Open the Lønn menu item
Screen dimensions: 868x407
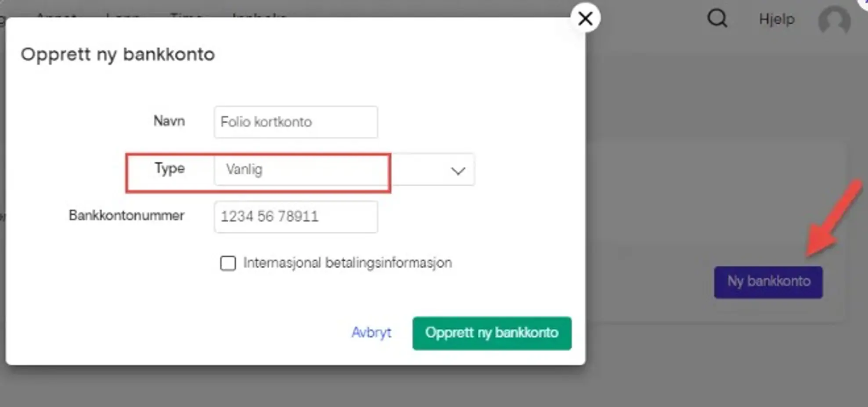tap(123, 18)
